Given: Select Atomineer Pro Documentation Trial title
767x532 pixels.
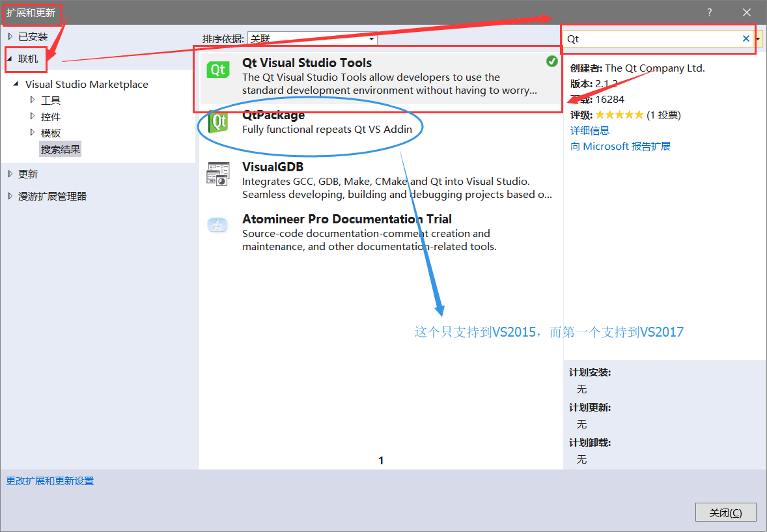Looking at the screenshot, I should click(x=347, y=219).
